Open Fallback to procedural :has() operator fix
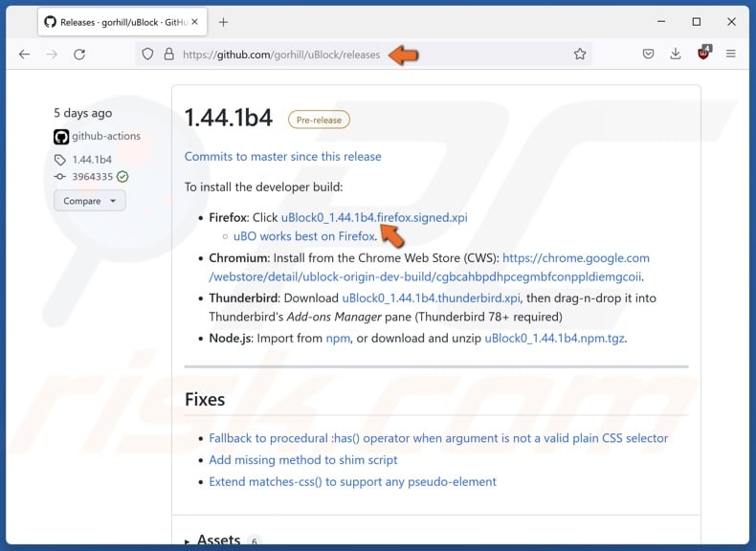The height and width of the screenshot is (551, 756). [438, 438]
